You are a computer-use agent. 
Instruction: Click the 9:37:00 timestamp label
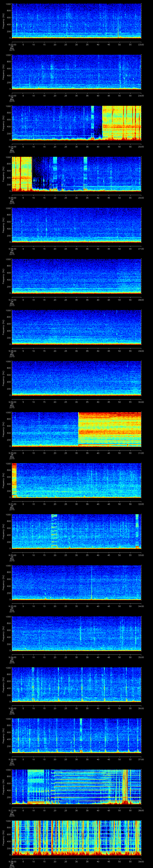[12, 810]
